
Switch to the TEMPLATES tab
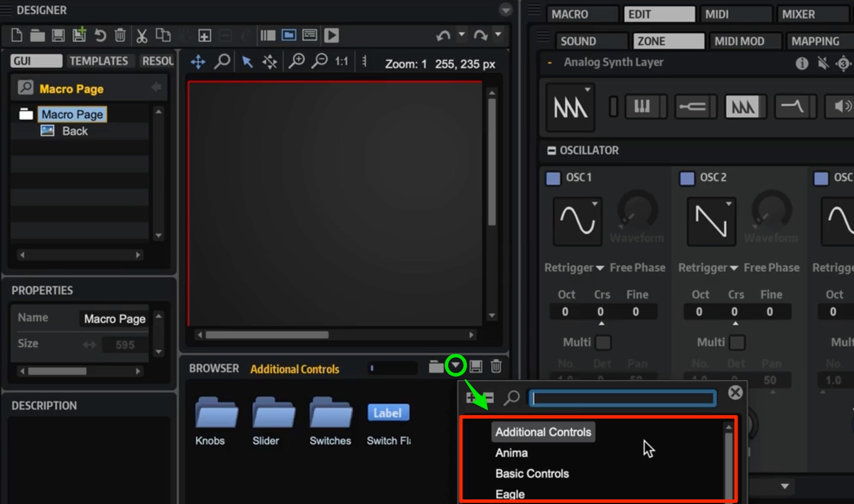tap(99, 61)
